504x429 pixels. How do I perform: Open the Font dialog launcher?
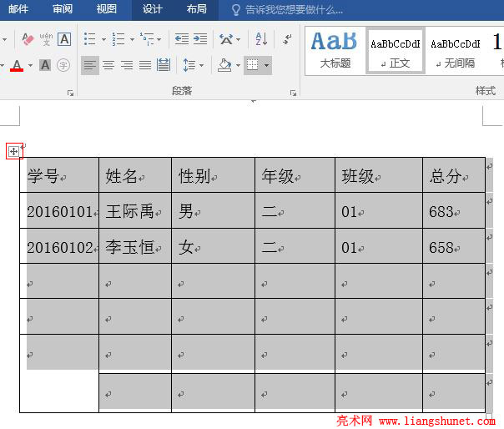point(70,93)
